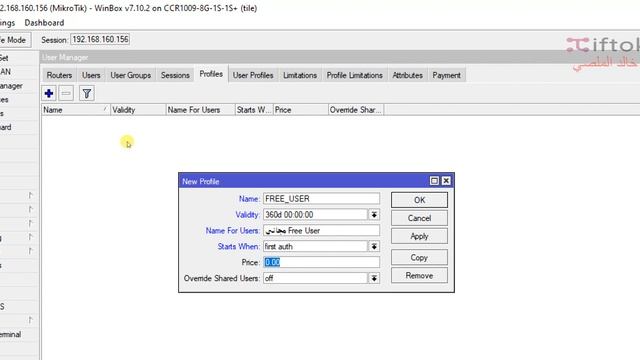
Task: Click the Remove button in dialog
Action: click(419, 276)
